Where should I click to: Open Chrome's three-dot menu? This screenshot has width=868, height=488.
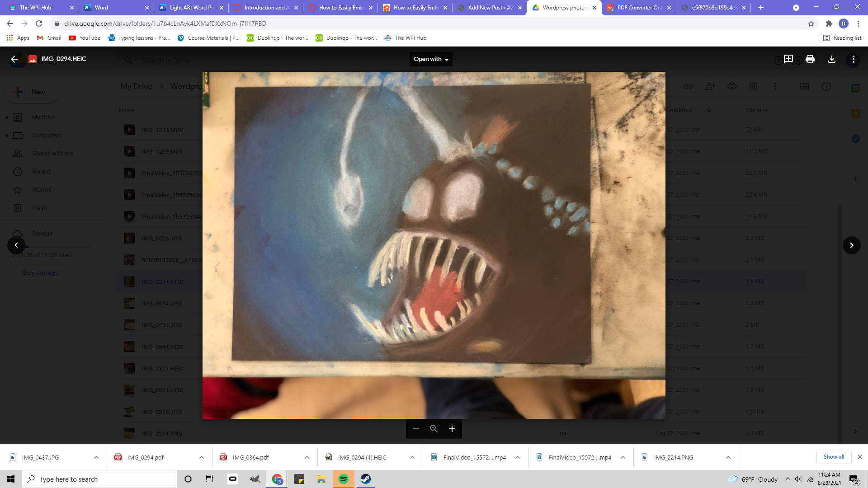[858, 23]
